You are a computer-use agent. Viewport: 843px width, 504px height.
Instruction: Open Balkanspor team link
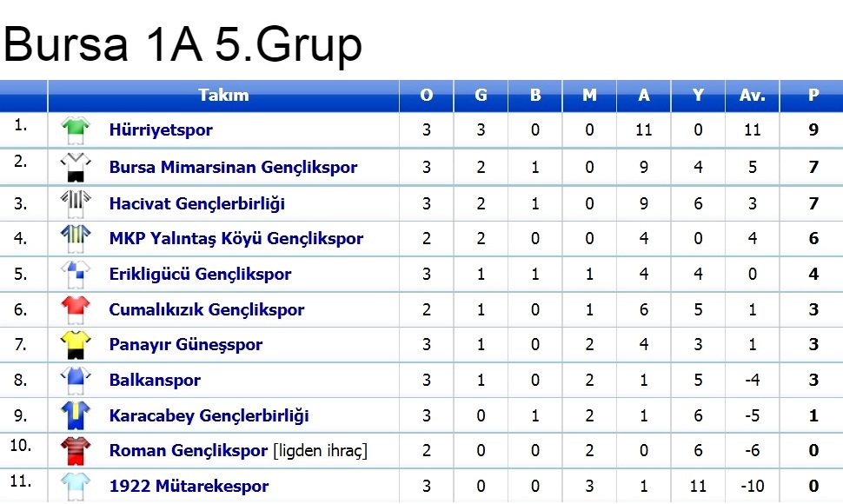[155, 380]
